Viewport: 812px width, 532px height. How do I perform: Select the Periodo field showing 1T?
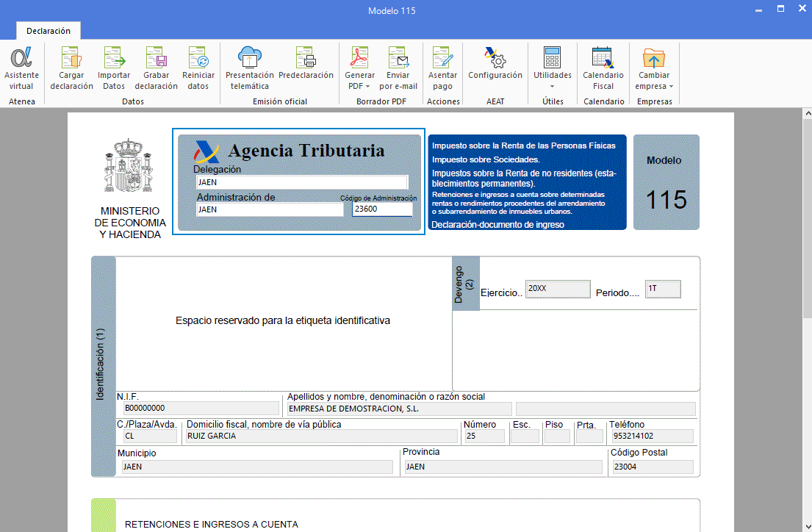[662, 289]
